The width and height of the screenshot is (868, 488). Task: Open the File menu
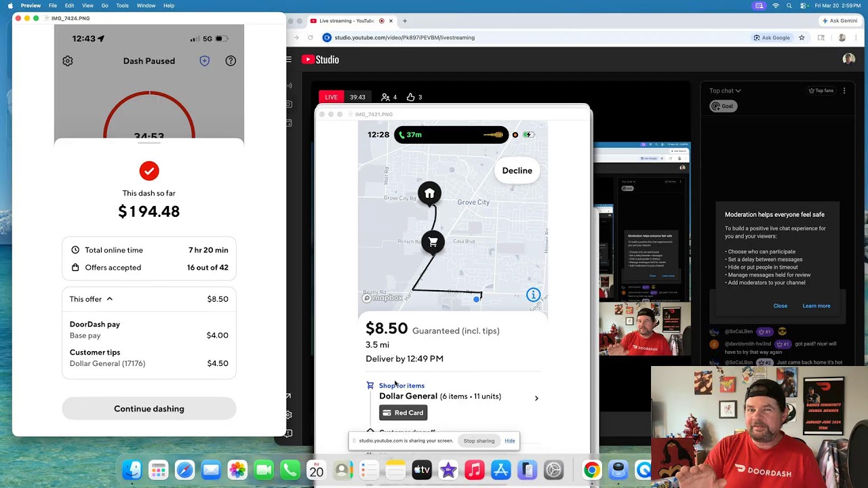pos(53,5)
